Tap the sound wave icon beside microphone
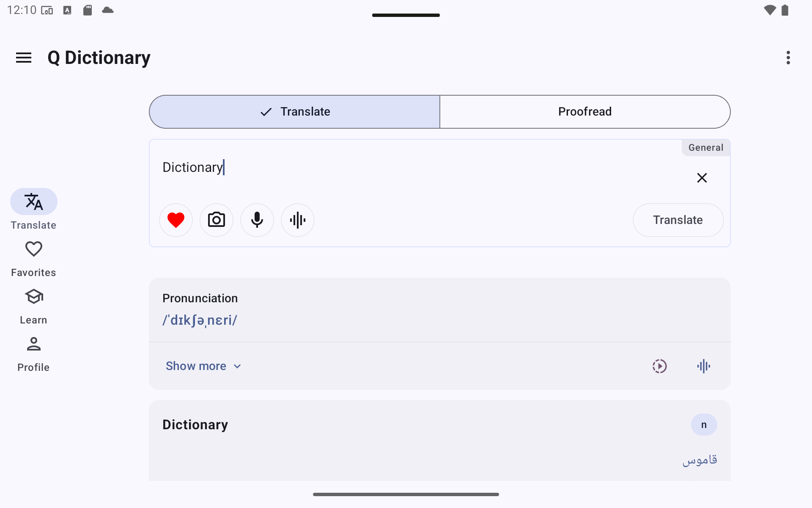 click(x=298, y=220)
